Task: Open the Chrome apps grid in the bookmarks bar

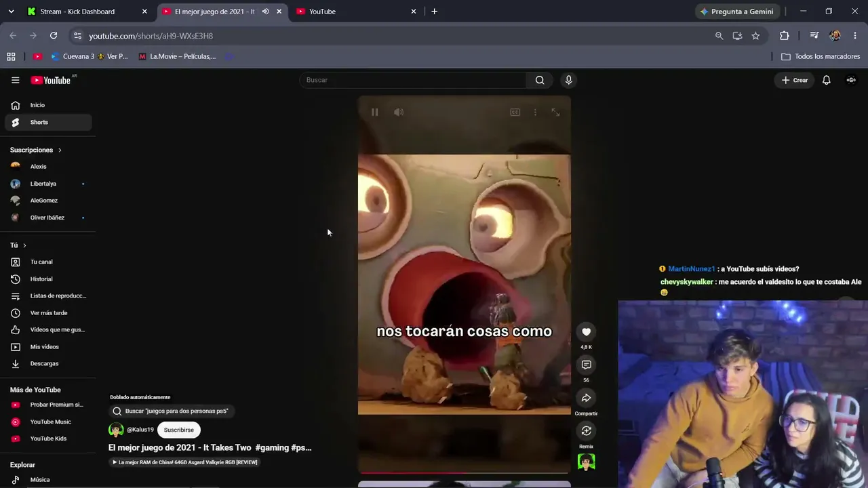Action: coord(11,56)
